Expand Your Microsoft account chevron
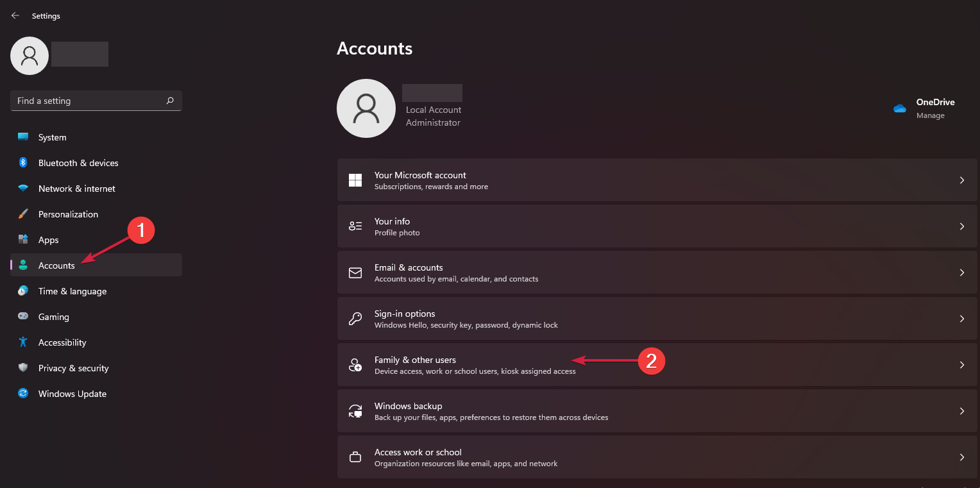This screenshot has width=980, height=488. click(x=962, y=180)
